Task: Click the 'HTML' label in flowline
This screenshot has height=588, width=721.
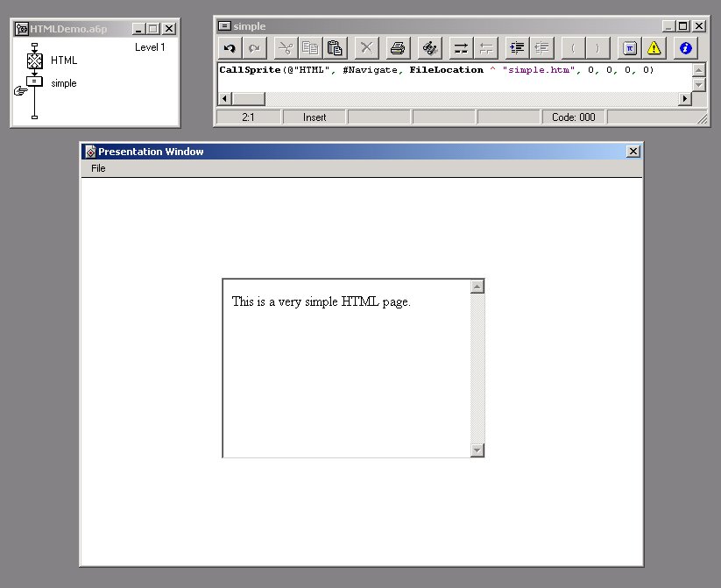Action: coord(64,60)
